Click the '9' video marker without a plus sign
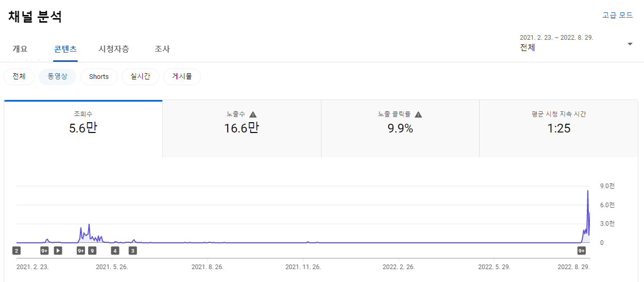 click(x=92, y=251)
